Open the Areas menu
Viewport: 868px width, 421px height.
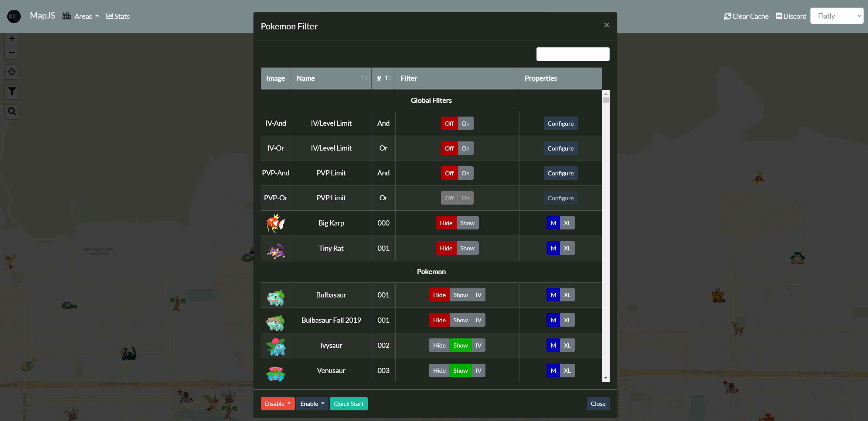81,16
